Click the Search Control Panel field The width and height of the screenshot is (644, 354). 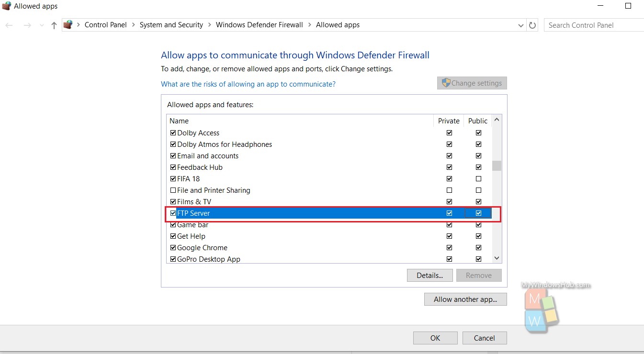[x=594, y=25]
